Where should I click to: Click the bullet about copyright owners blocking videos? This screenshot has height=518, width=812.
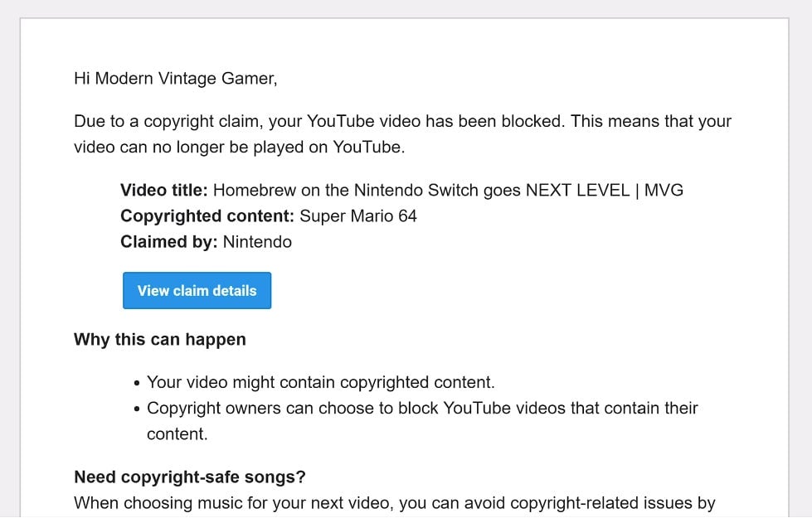pos(422,408)
